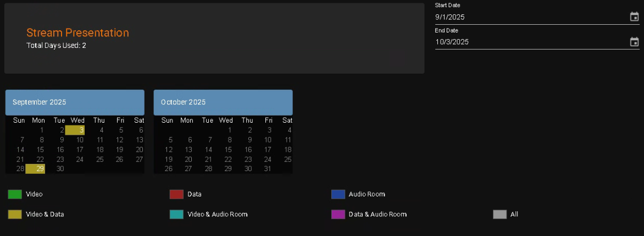
Task: Select highlighted September 29 in the calendar
Action: [35, 169]
